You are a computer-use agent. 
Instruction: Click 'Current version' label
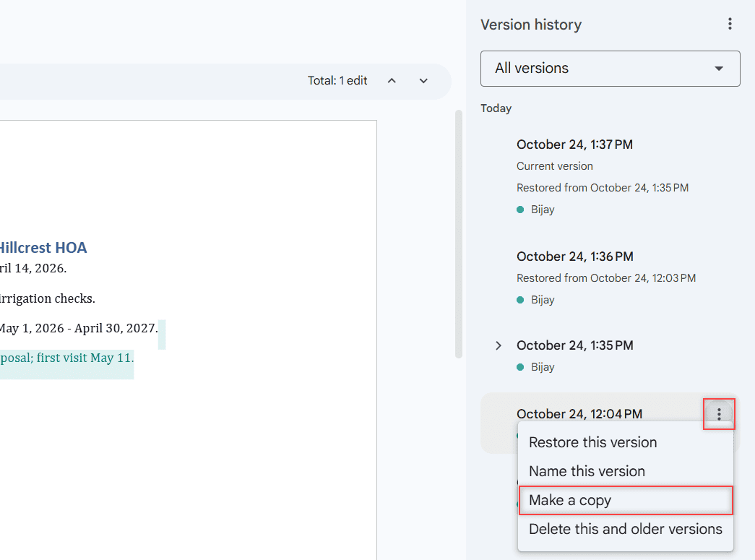555,166
